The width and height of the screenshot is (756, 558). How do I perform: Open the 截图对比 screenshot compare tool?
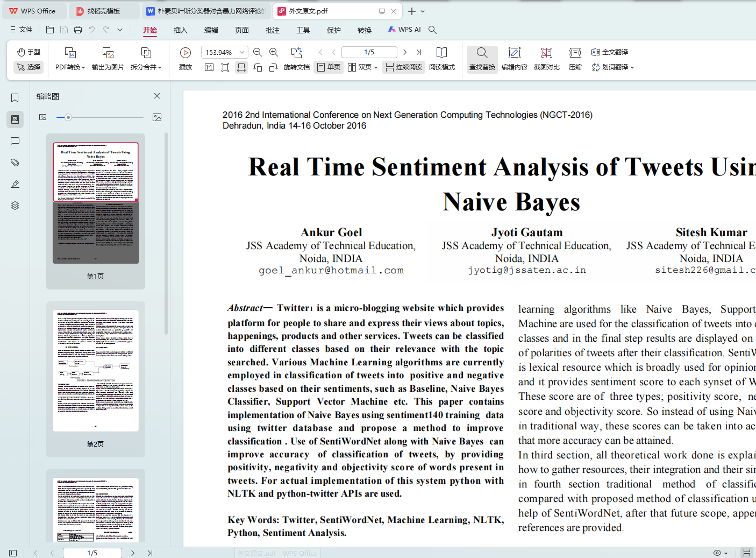[547, 59]
